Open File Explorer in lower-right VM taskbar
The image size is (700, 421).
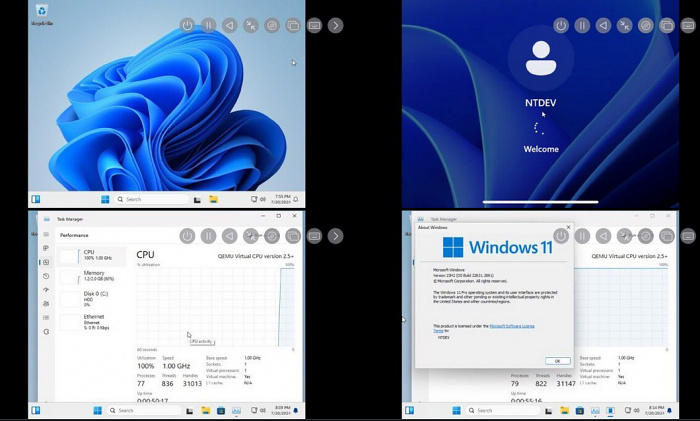565,410
